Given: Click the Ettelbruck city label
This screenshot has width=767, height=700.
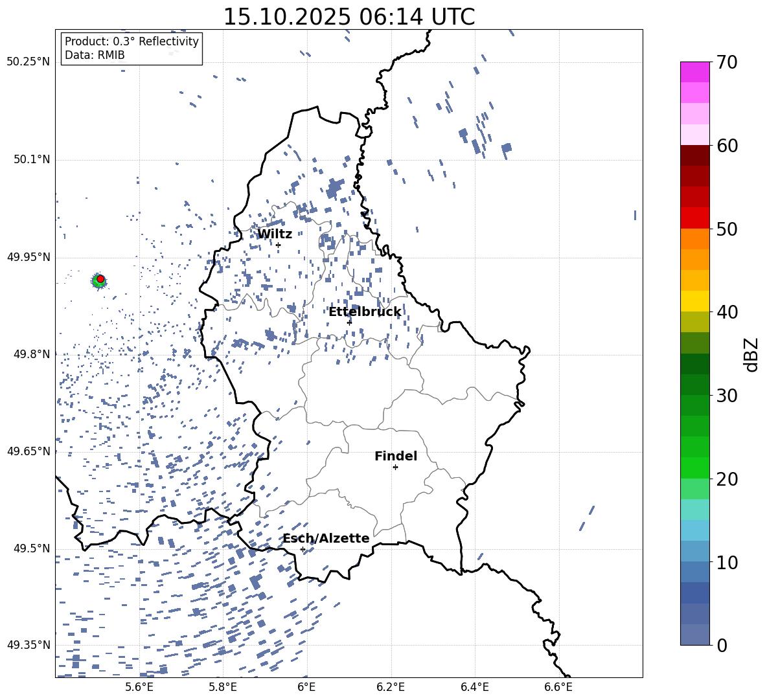Looking at the screenshot, I should click(x=365, y=312).
